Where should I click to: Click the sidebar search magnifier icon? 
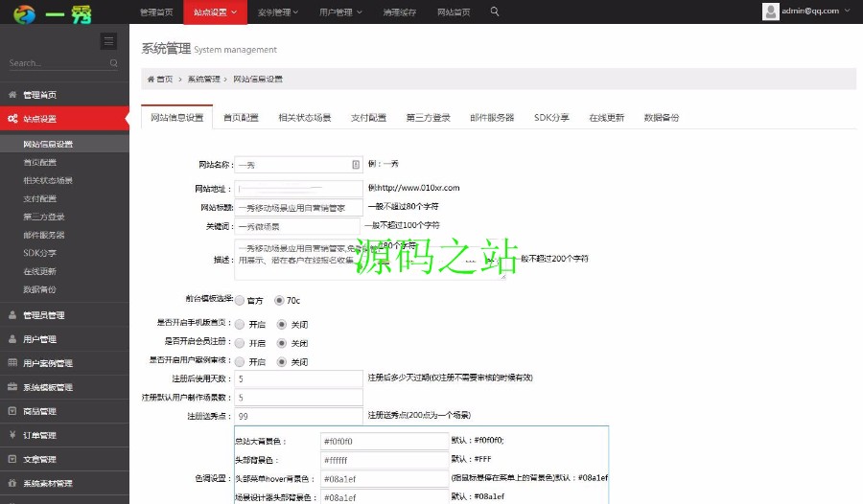(113, 63)
